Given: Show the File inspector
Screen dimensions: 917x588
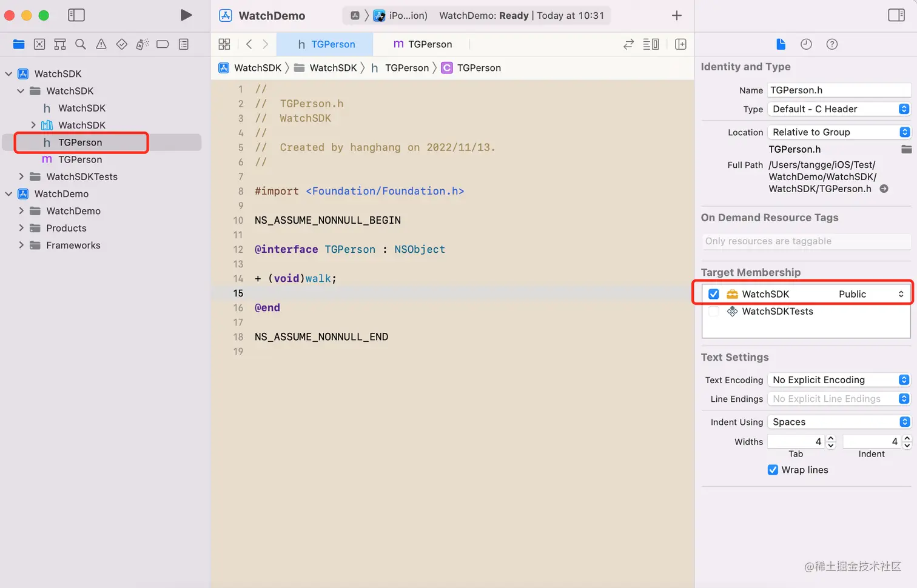Looking at the screenshot, I should [x=781, y=44].
